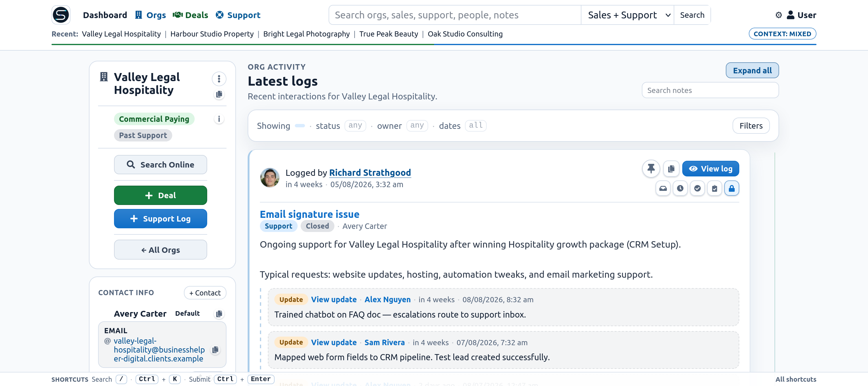Copy the valley-legal-hospitality email address

tap(215, 349)
